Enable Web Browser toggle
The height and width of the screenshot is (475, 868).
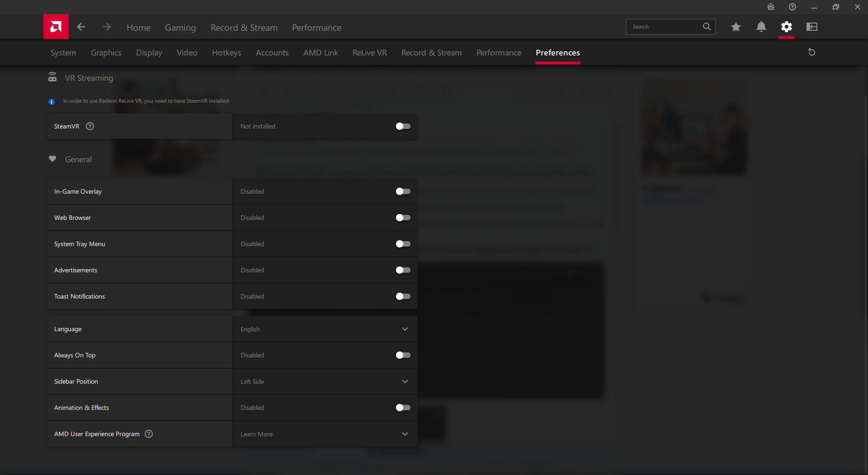coord(403,218)
